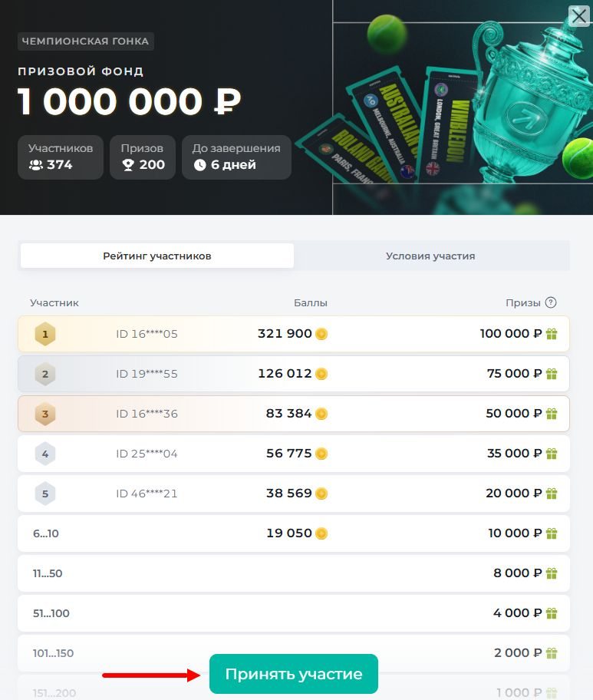Click the bronze third place medal badge
Image resolution: width=593 pixels, height=700 pixels.
click(x=45, y=414)
